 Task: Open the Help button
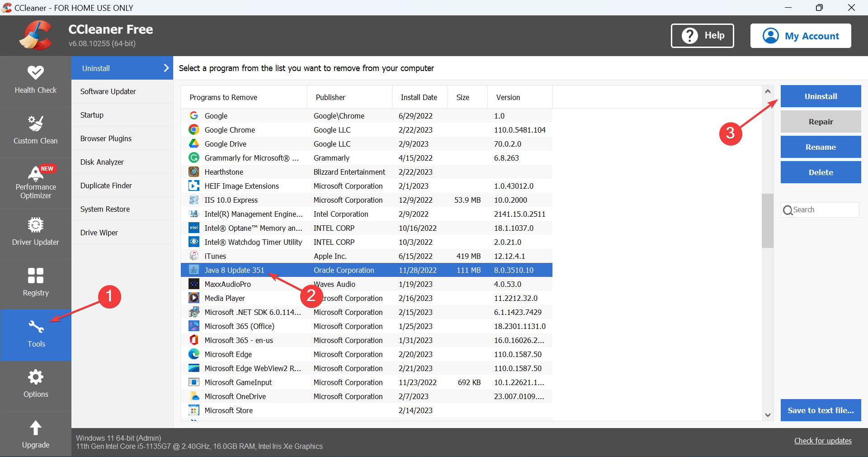(x=702, y=36)
